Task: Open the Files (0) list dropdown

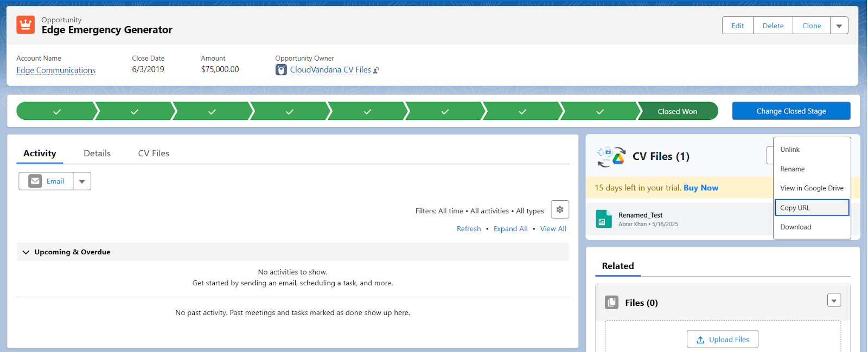Action: click(x=834, y=300)
